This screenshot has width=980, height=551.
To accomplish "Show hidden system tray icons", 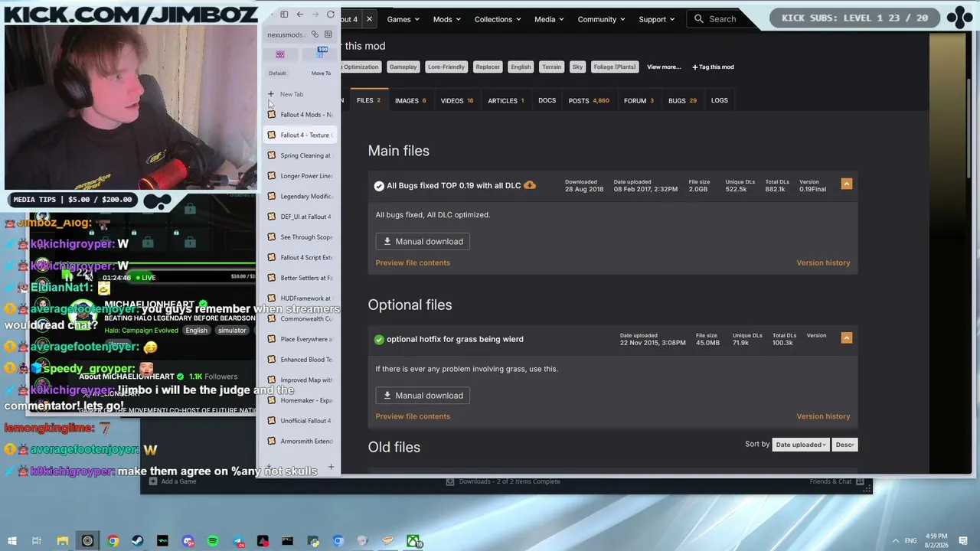I will (895, 541).
